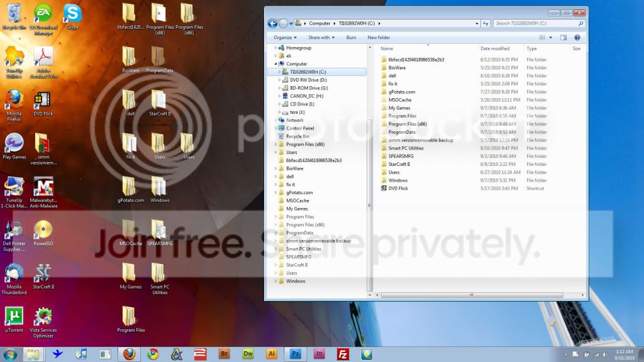Select the DVD Flick desktop icon

pos(43,104)
